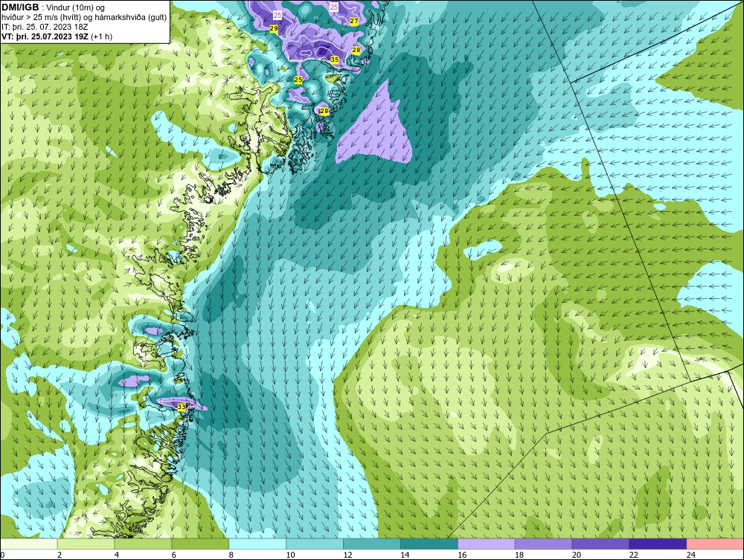
Task: Select the DMI/IGB title text
Action: pyautogui.click(x=20, y=7)
